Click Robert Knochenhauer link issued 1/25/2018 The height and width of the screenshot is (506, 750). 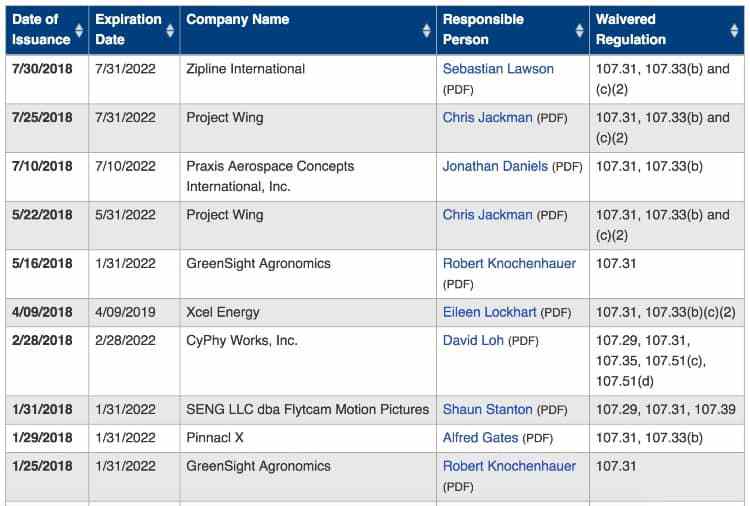[509, 467]
